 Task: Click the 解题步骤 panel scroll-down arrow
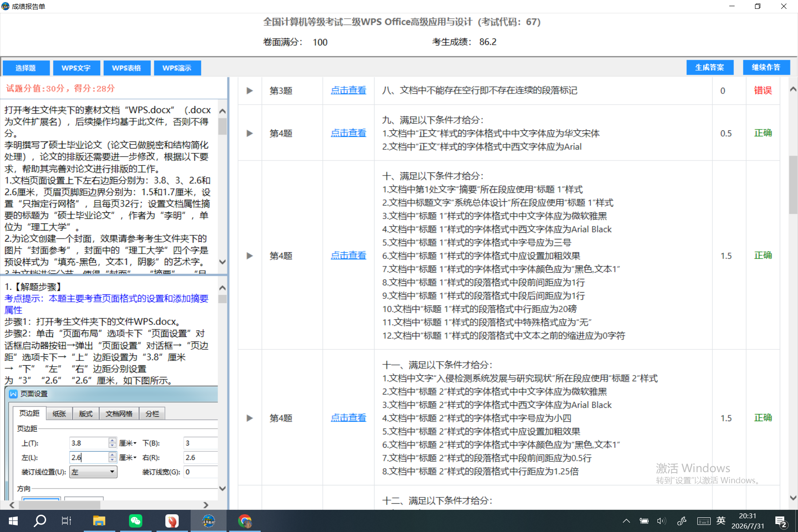point(223,488)
